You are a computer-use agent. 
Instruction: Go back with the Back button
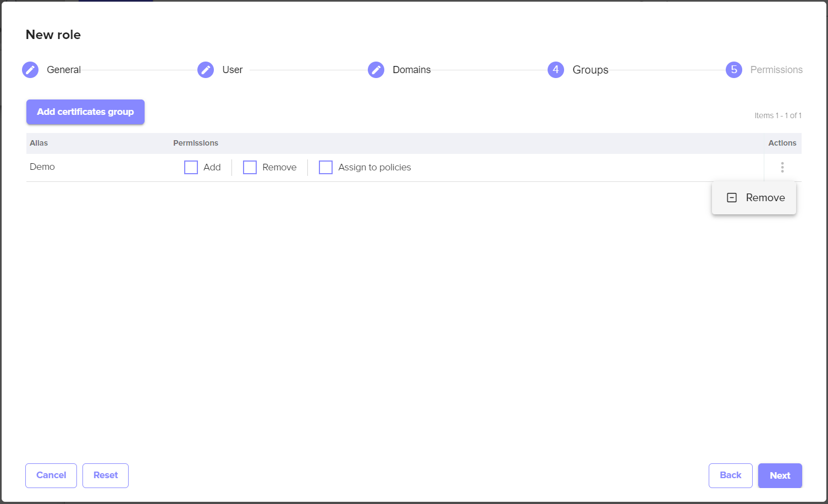(730, 475)
